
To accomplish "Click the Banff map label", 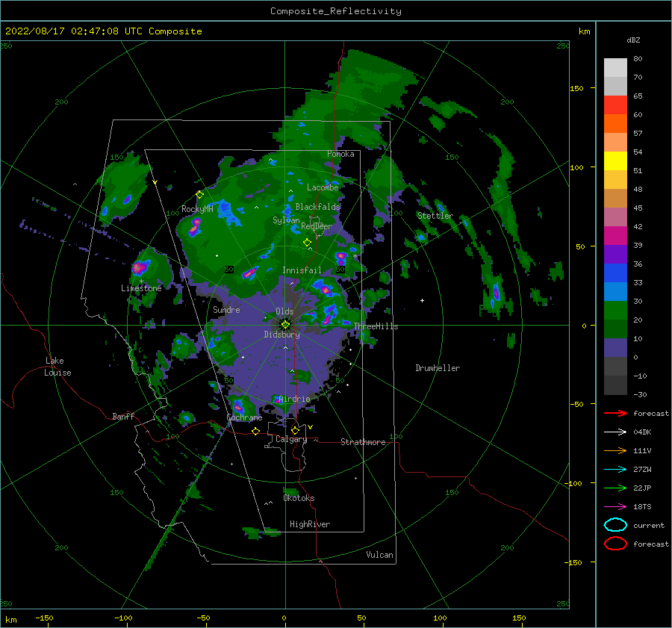I will pos(123,416).
